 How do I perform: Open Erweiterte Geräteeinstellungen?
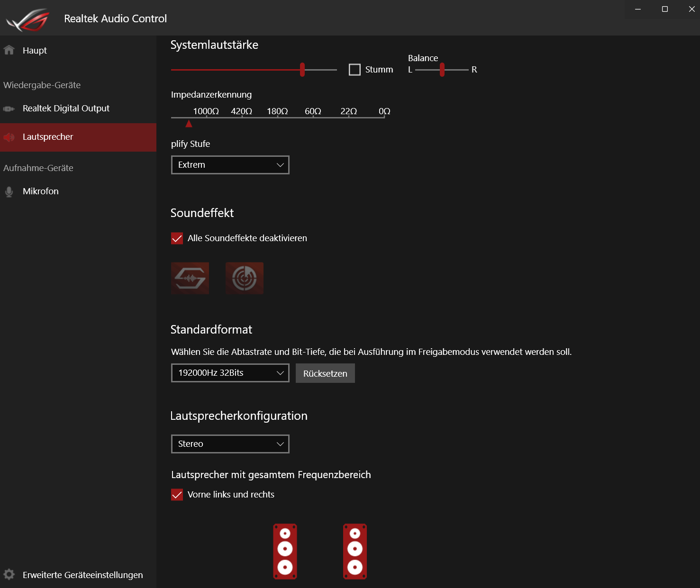pos(78,575)
